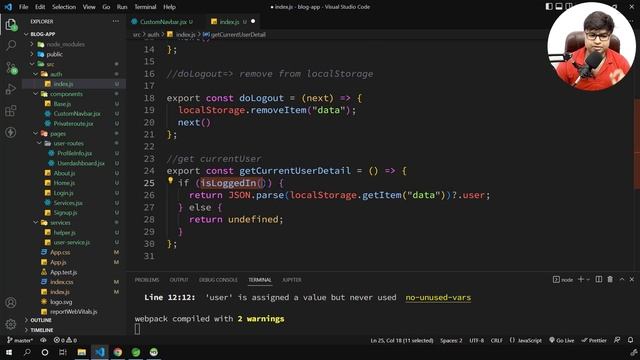Open the Run and Debug view
640x360 pixels.
coord(11,89)
